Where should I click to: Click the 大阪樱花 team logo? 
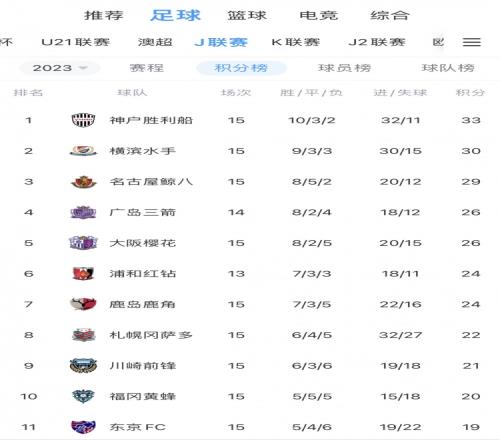[83, 243]
